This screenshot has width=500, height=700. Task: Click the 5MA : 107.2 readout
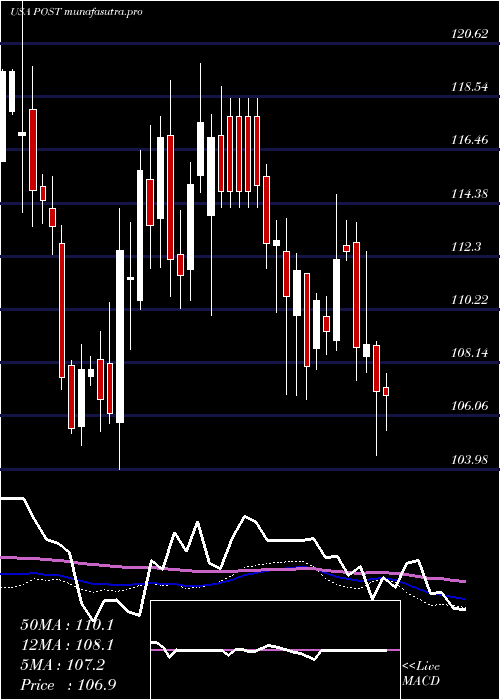[62, 665]
